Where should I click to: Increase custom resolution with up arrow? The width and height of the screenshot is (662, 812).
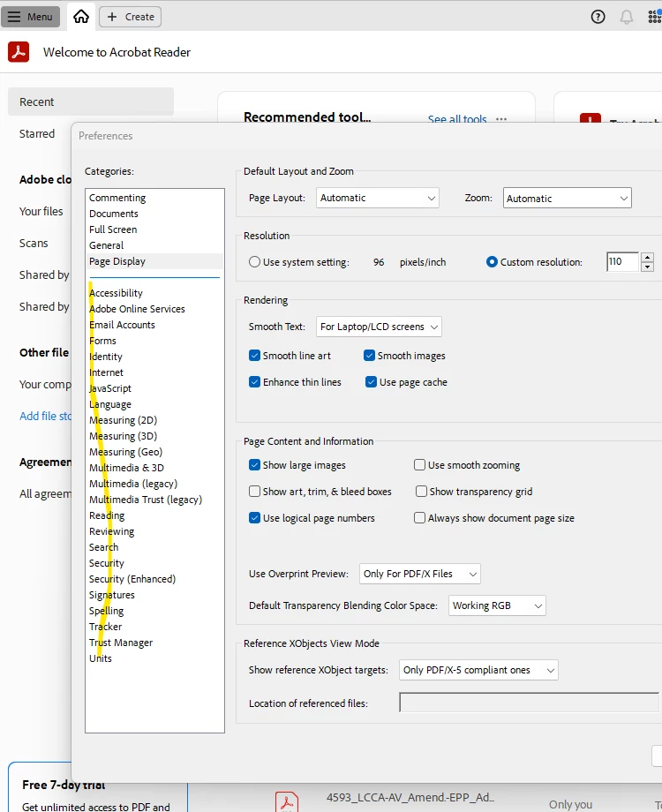(x=647, y=257)
